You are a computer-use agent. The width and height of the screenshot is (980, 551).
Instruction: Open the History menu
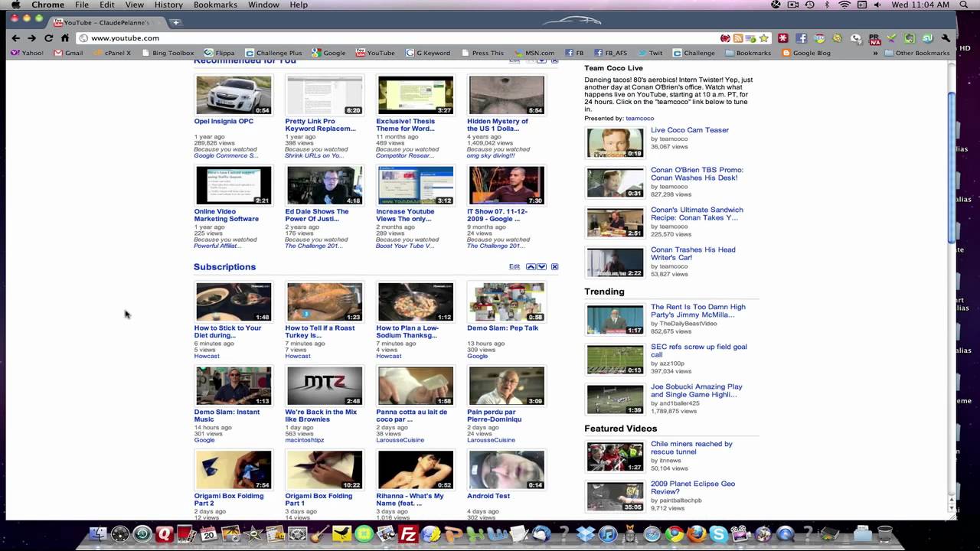coord(168,5)
